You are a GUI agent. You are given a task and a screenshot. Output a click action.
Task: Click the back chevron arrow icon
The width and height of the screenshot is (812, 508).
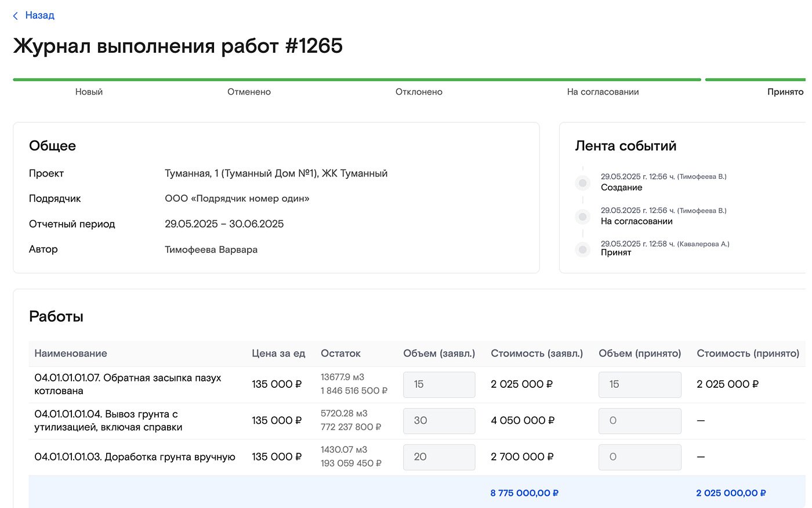tap(16, 16)
